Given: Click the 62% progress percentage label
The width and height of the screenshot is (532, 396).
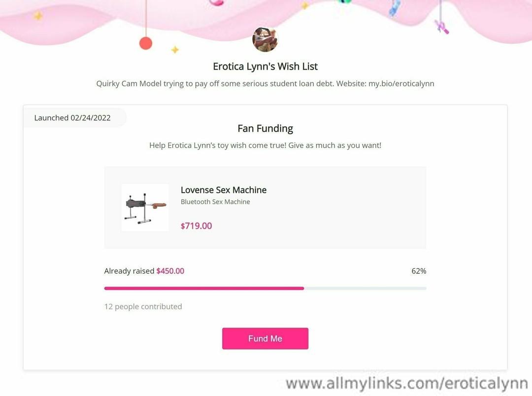Looking at the screenshot, I should [419, 271].
